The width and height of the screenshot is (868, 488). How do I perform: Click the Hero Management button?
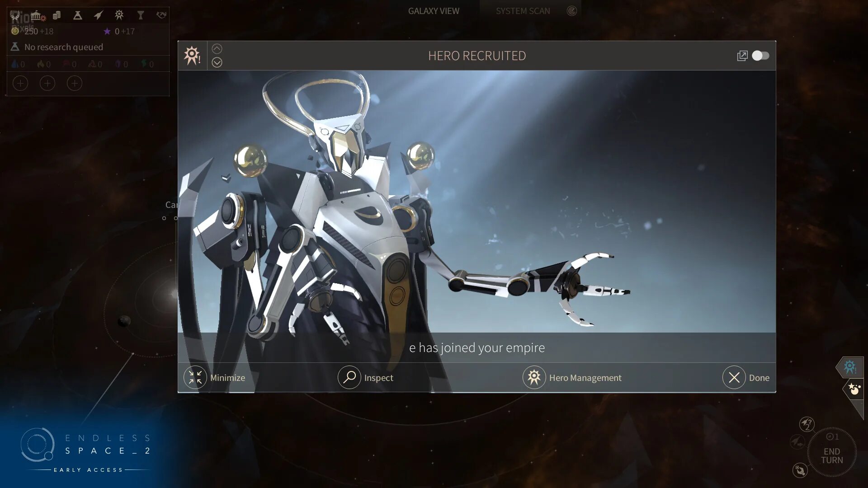(572, 377)
